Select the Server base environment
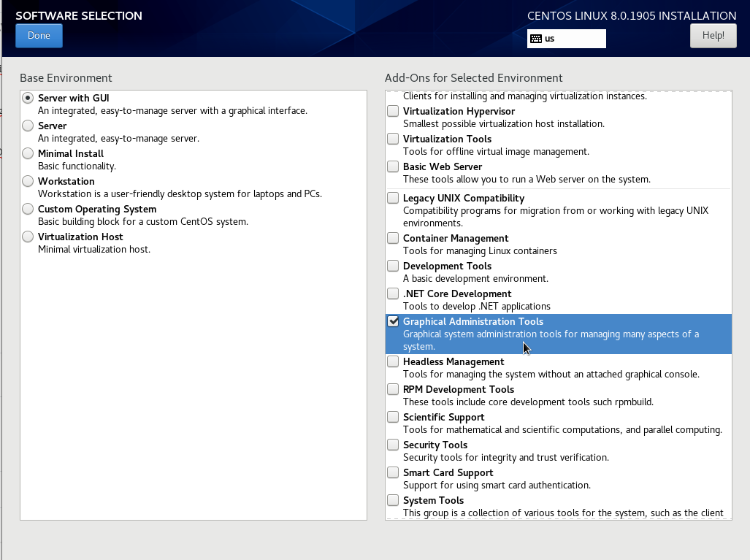This screenshot has height=560, width=750. coord(27,126)
